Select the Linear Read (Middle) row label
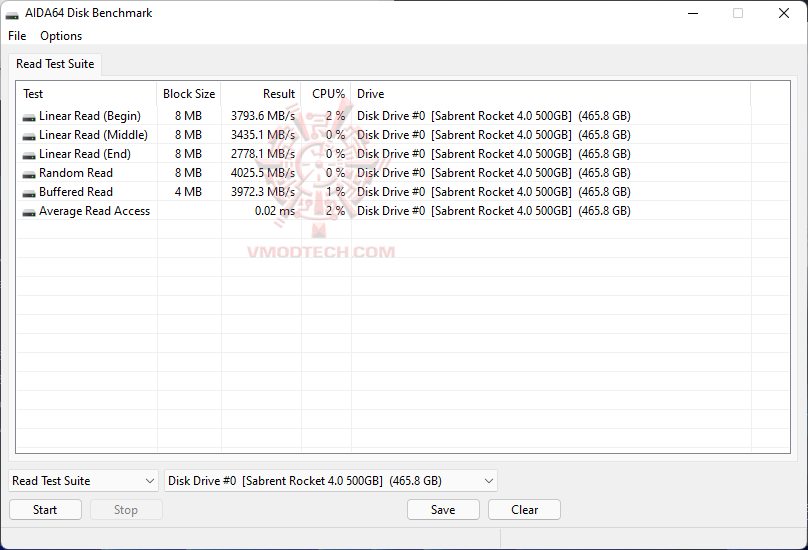 click(93, 135)
